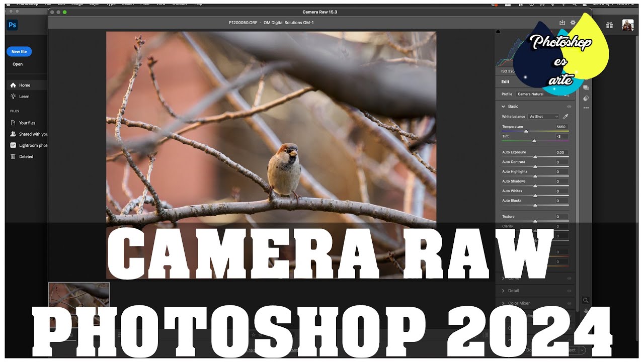This screenshot has width=644, height=362.
Task: Click the Texture value field
Action: coord(562,217)
